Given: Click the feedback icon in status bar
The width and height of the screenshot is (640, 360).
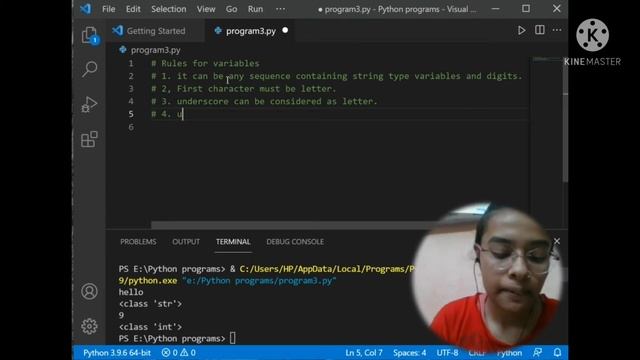Looking at the screenshot, I should pyautogui.click(x=538, y=352).
